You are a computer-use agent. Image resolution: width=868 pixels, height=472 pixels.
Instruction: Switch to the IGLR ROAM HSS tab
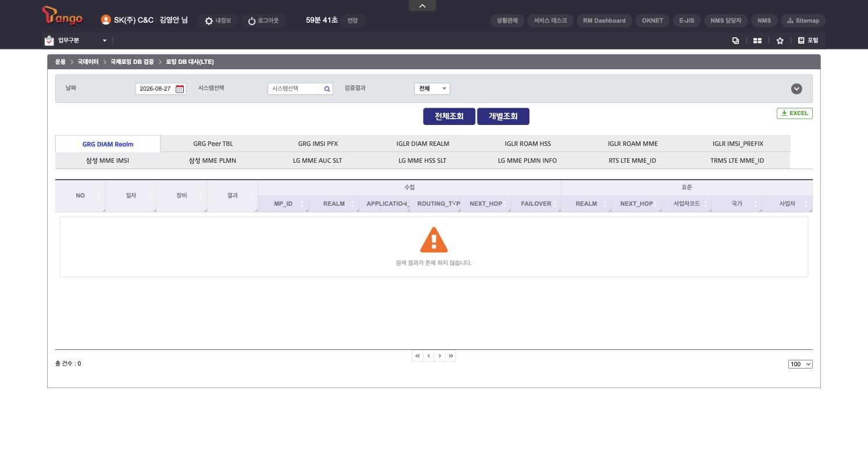point(528,144)
